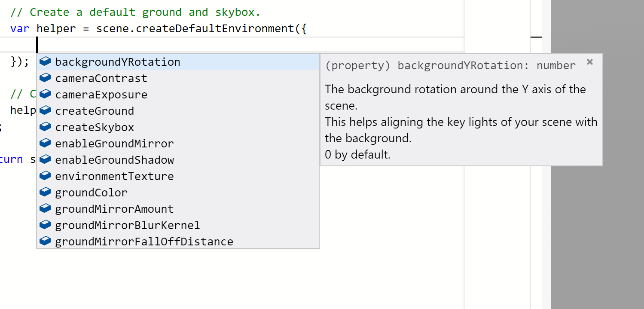Select groundMirrorAmount completion entry
The image size is (644, 309).
(178, 209)
